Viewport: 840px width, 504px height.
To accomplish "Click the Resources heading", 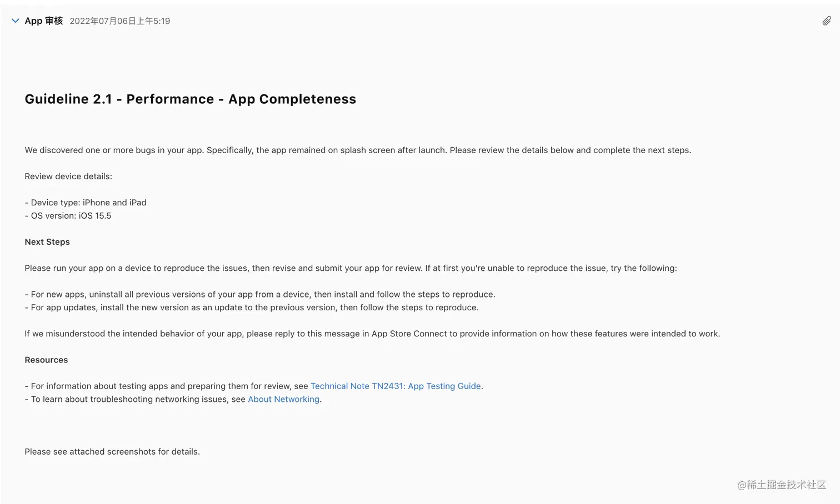I will 46,360.
